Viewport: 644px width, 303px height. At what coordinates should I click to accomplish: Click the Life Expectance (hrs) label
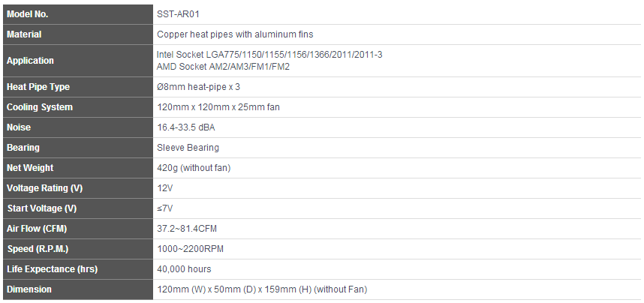tap(78, 269)
